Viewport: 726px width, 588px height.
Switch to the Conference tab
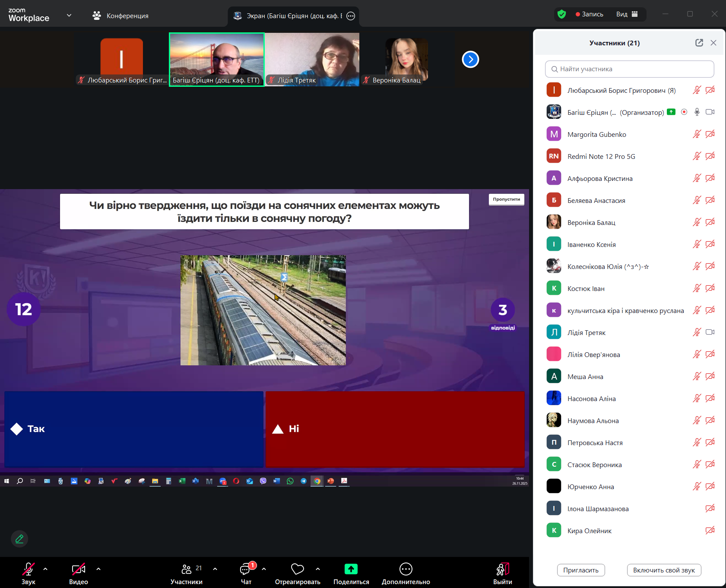click(120, 16)
